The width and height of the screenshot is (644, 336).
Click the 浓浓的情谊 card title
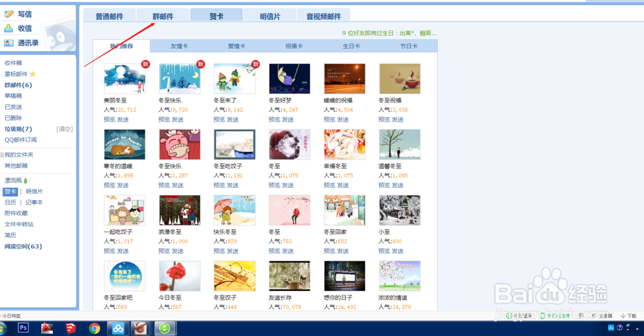393,297
